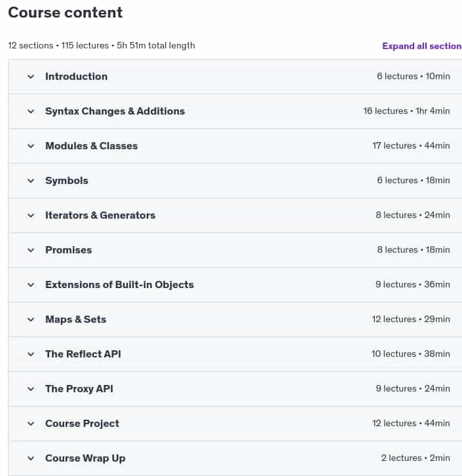Toggle the Course Wrap Up chevron
Viewport: 462px width, 476px height.
coord(31,458)
